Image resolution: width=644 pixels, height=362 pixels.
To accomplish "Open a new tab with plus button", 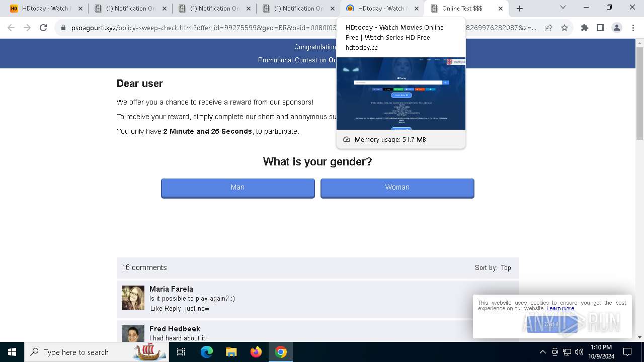I will coord(520,9).
